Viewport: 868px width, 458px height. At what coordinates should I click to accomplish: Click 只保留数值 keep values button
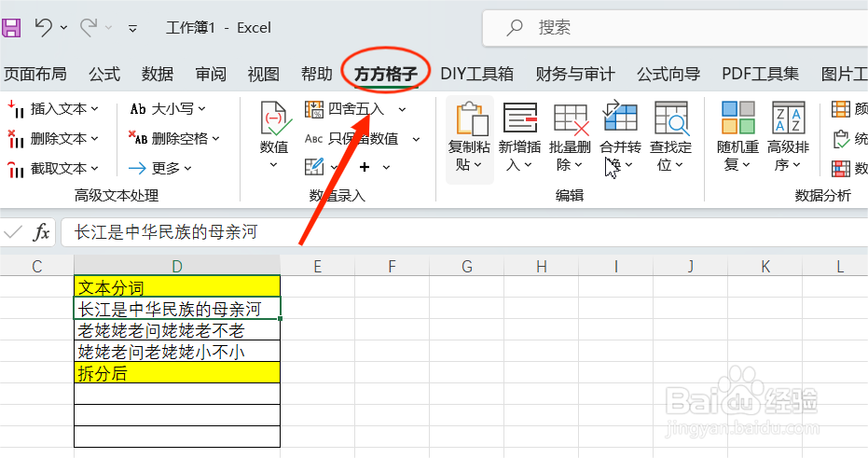[x=351, y=138]
